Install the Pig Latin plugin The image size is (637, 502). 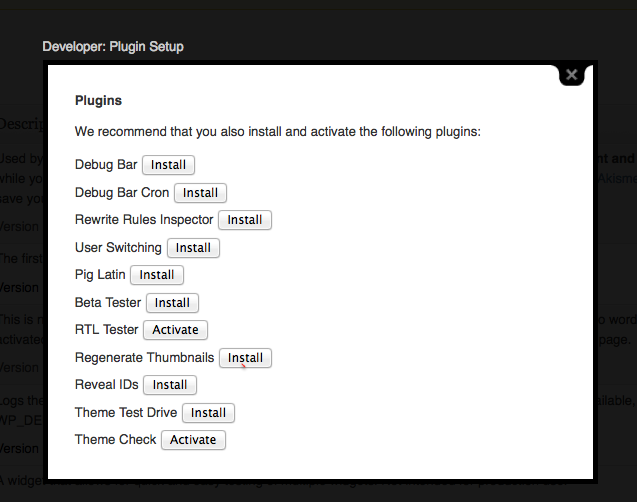point(156,274)
